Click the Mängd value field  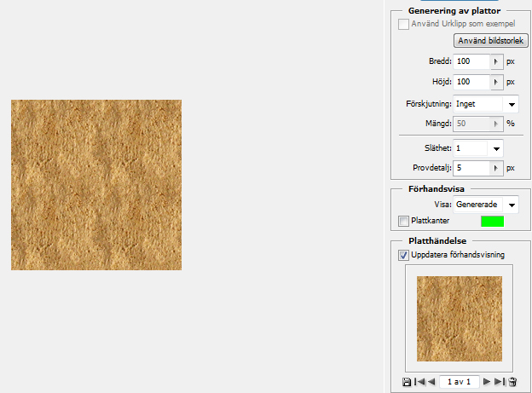coord(472,124)
